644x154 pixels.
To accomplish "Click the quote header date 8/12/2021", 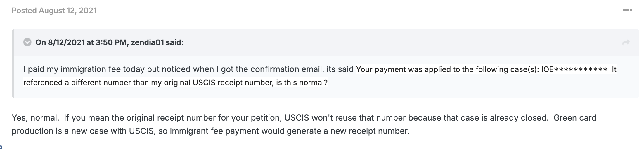I will point(66,42).
